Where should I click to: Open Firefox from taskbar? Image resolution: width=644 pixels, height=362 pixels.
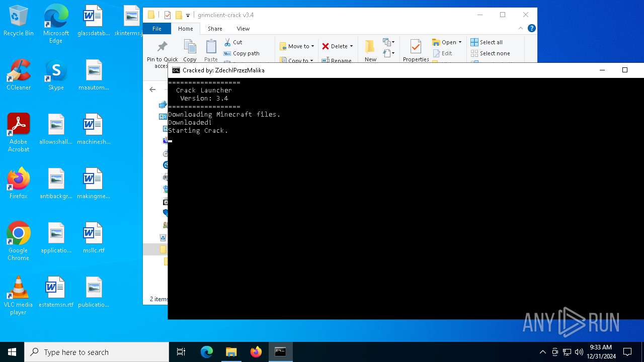tap(256, 352)
